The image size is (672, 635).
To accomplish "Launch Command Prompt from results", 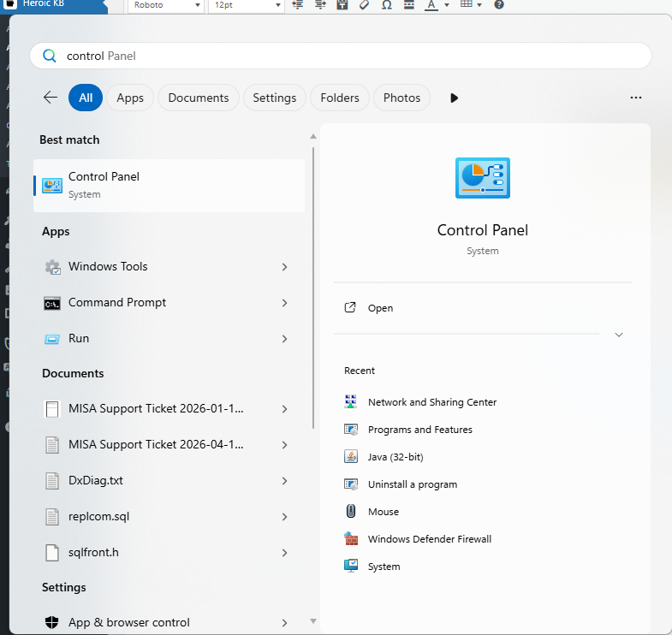I will tap(117, 303).
